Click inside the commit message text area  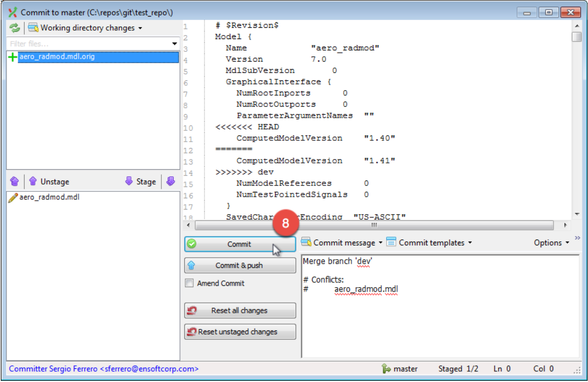[x=440, y=306]
